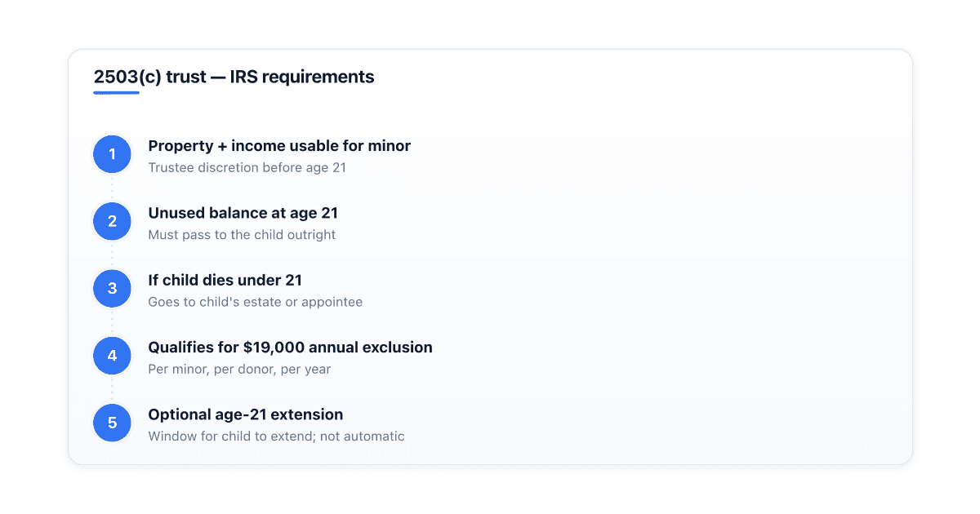This screenshot has width=980, height=514.
Task: Select 'Property + income usable for minor' heading
Action: pyautogui.click(x=279, y=146)
